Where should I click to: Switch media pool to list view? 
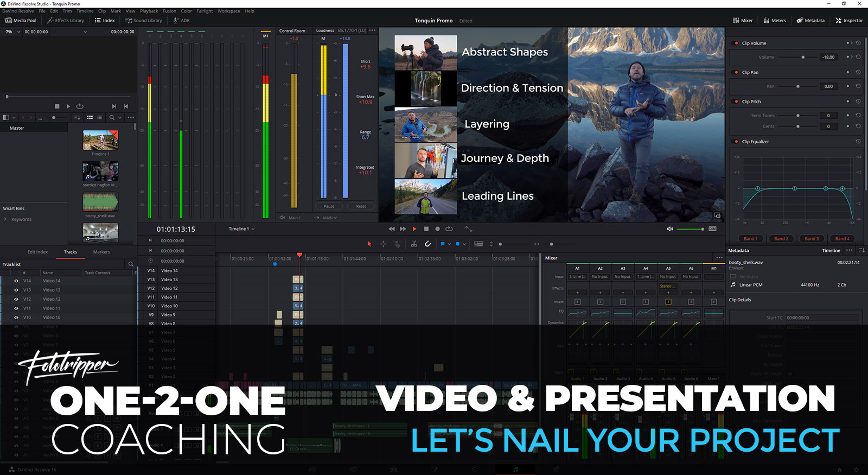pyautogui.click(x=100, y=117)
